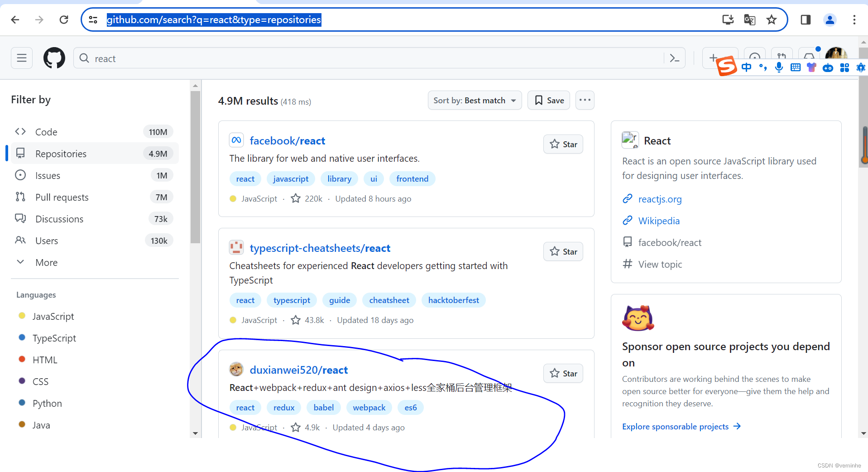The width and height of the screenshot is (868, 472).
Task: Open the Sogou toolbox grid icon
Action: (x=844, y=67)
